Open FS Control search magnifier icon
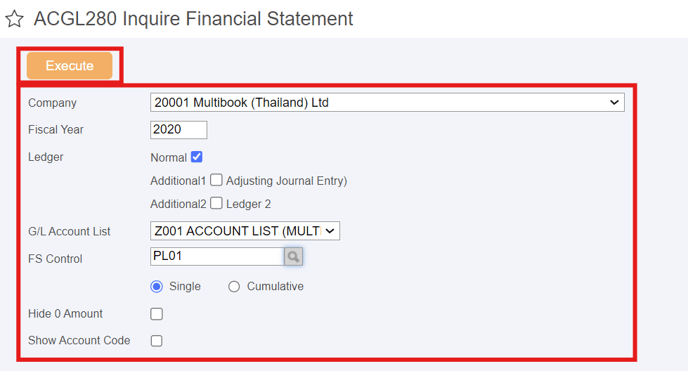The width and height of the screenshot is (688, 371). point(294,257)
